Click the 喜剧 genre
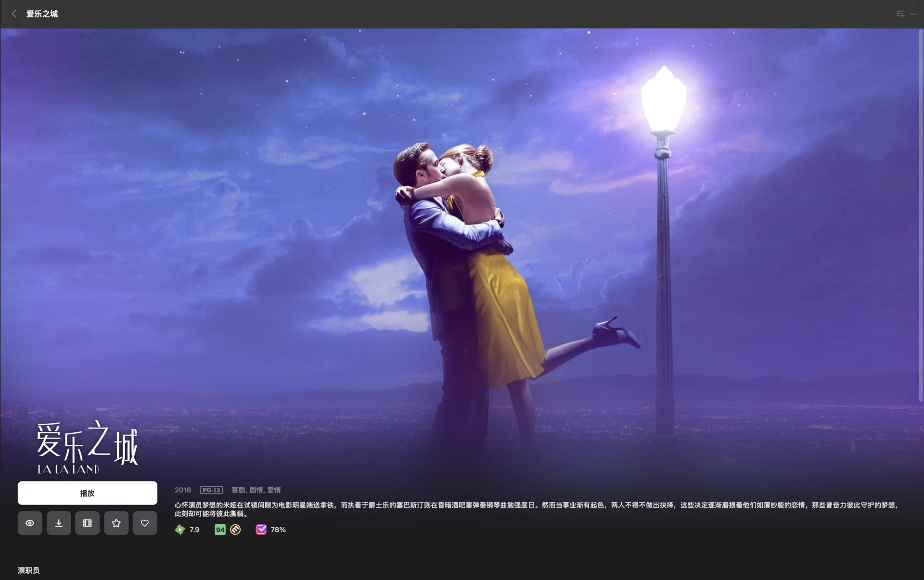Viewport: 924px width, 580px height. pyautogui.click(x=238, y=490)
